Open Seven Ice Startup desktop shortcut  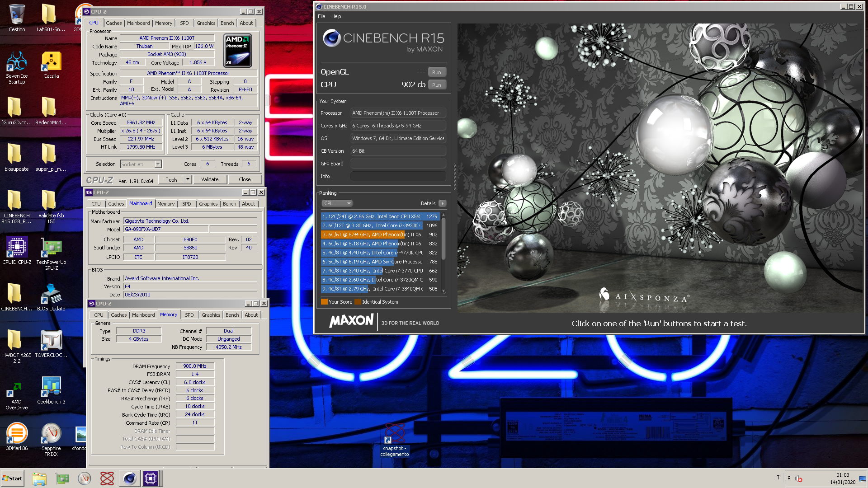(17, 68)
